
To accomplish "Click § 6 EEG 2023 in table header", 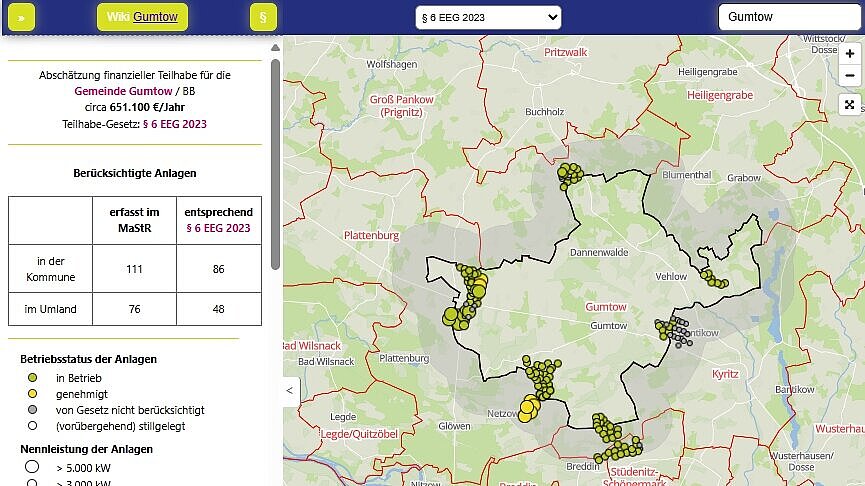I will pos(218,228).
